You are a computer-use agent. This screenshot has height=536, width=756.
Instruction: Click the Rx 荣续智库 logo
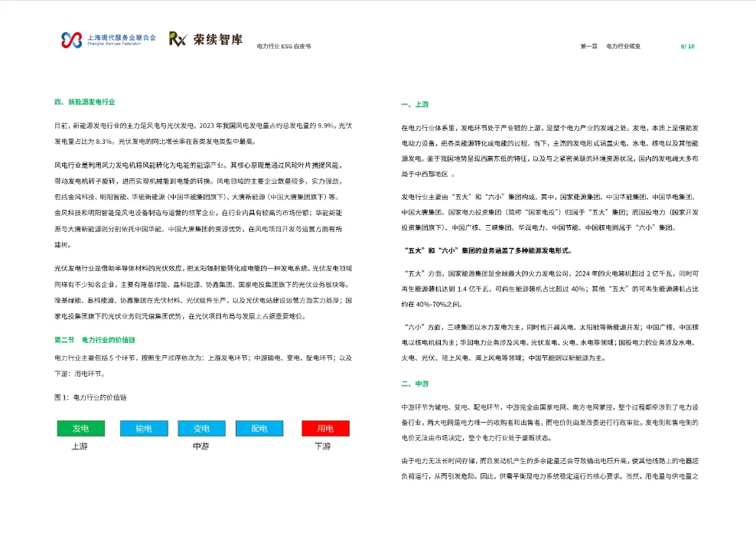click(x=206, y=39)
